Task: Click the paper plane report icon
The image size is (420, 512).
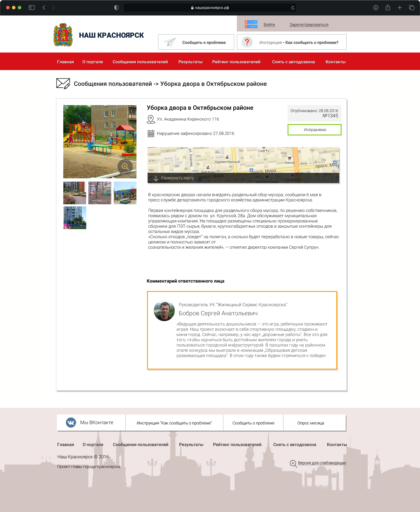Action: [x=169, y=42]
